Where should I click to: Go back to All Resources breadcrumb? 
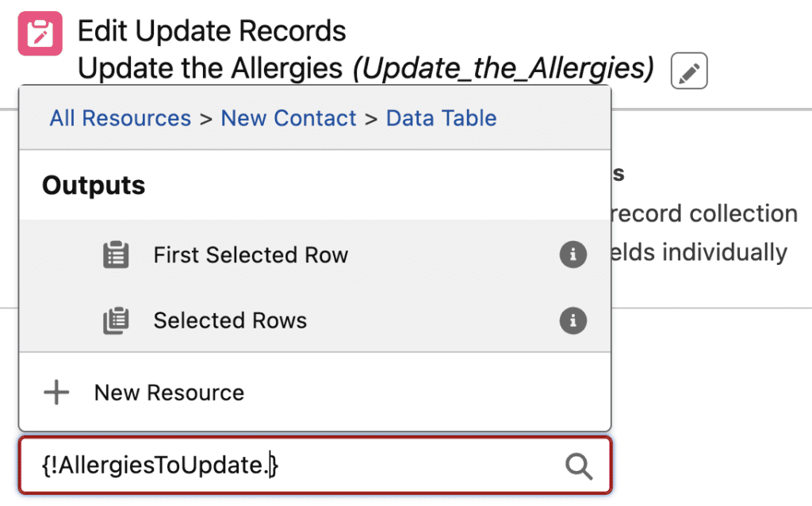pyautogui.click(x=120, y=118)
